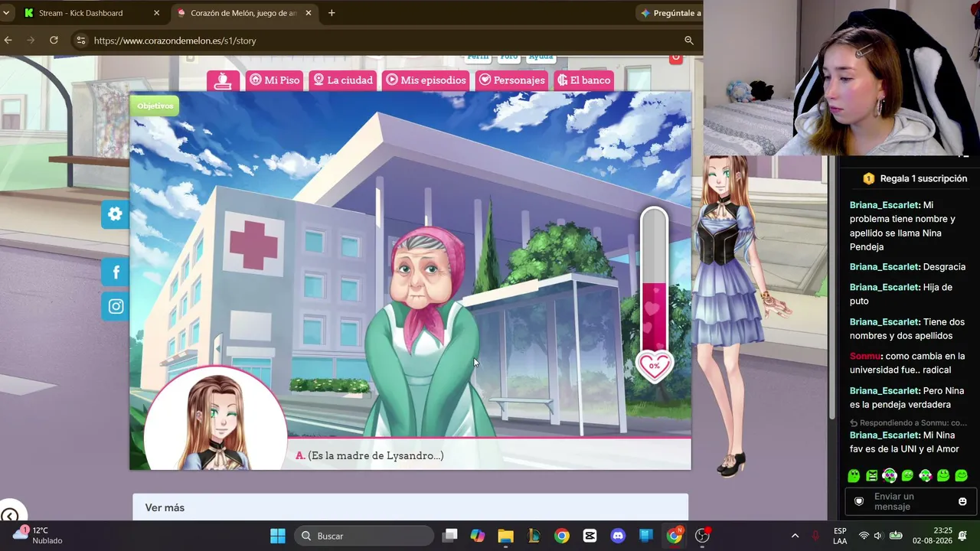Open Mis episodios menu
Screen dimensions: 980x551
426,80
